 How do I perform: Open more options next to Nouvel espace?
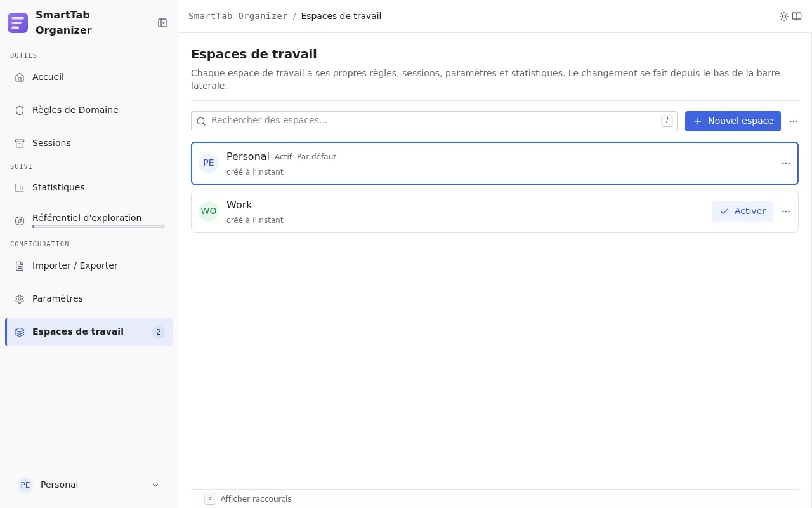pyautogui.click(x=794, y=121)
